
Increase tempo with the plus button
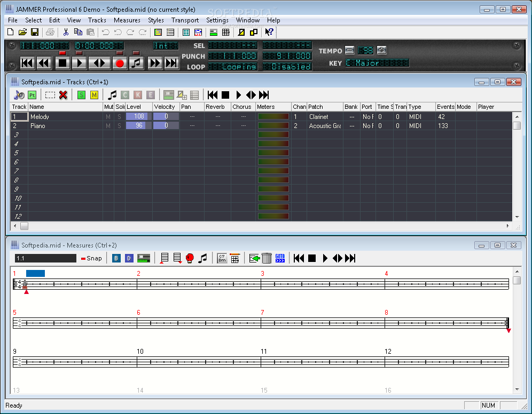pos(382,51)
